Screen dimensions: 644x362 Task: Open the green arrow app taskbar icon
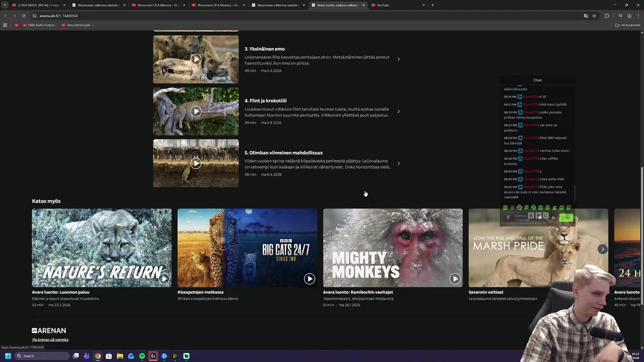175,356
